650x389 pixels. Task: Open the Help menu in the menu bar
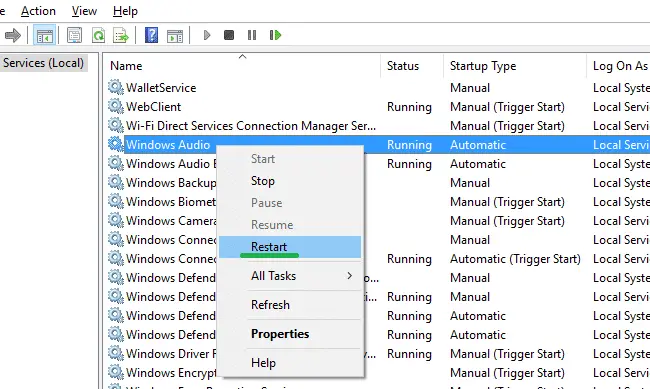(125, 11)
